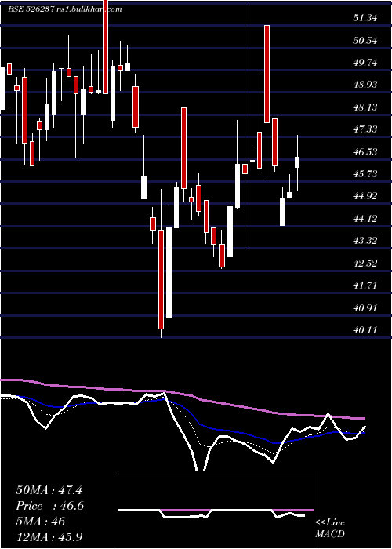Click the 40.11 price axis label
This screenshot has height=549, width=392.
[365, 330]
